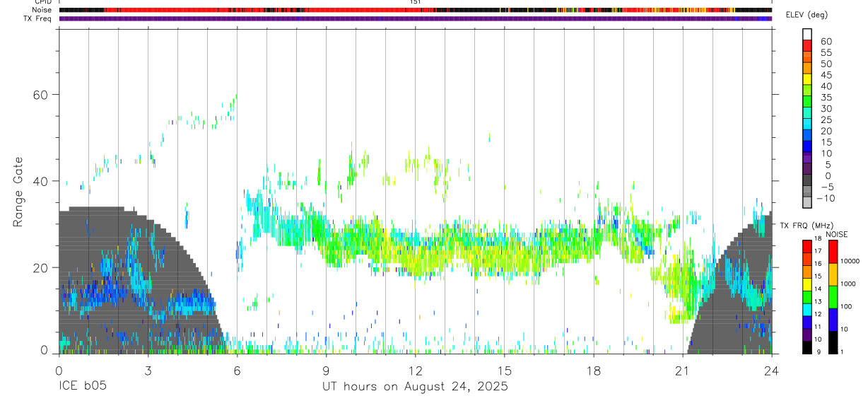Click the 14 label on TX FRQ colorbar

[x=818, y=289]
